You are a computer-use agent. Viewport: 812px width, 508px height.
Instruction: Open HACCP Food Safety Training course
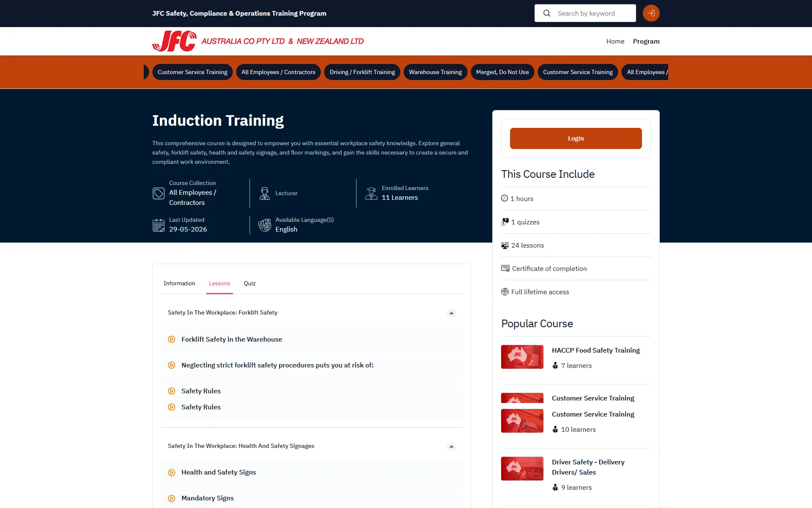(595, 350)
